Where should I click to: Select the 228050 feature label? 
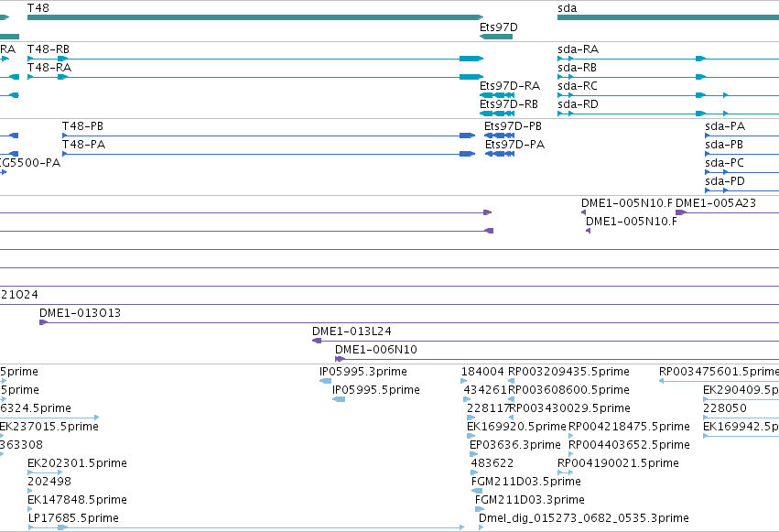(725, 408)
